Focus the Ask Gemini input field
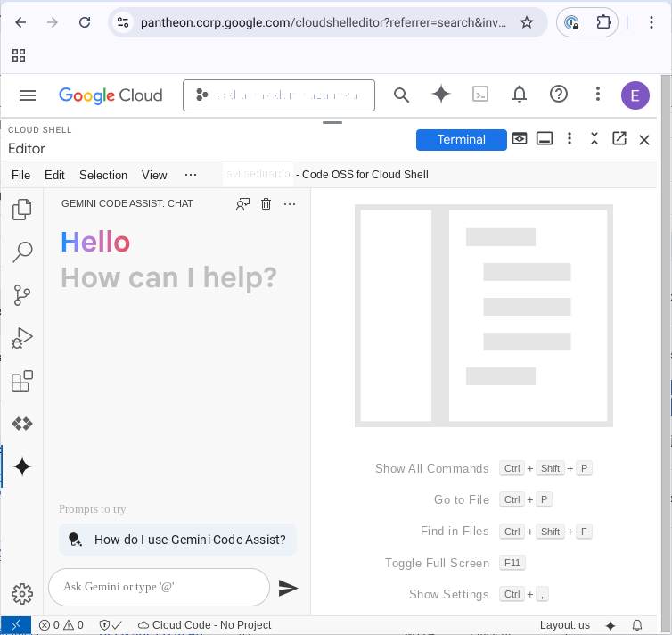 [159, 587]
